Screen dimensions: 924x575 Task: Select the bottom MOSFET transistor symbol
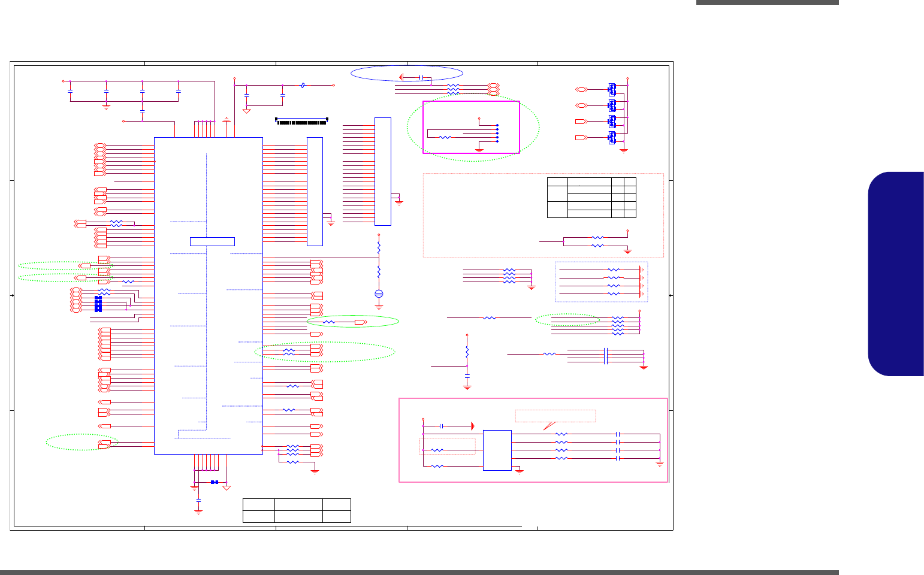click(x=612, y=138)
